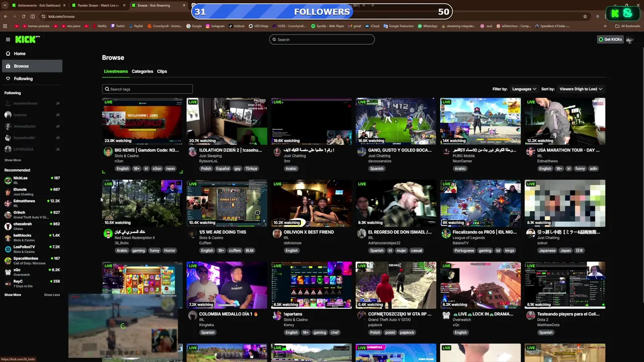Open iDuncle recommended channel
644x362 pixels.
31,192
